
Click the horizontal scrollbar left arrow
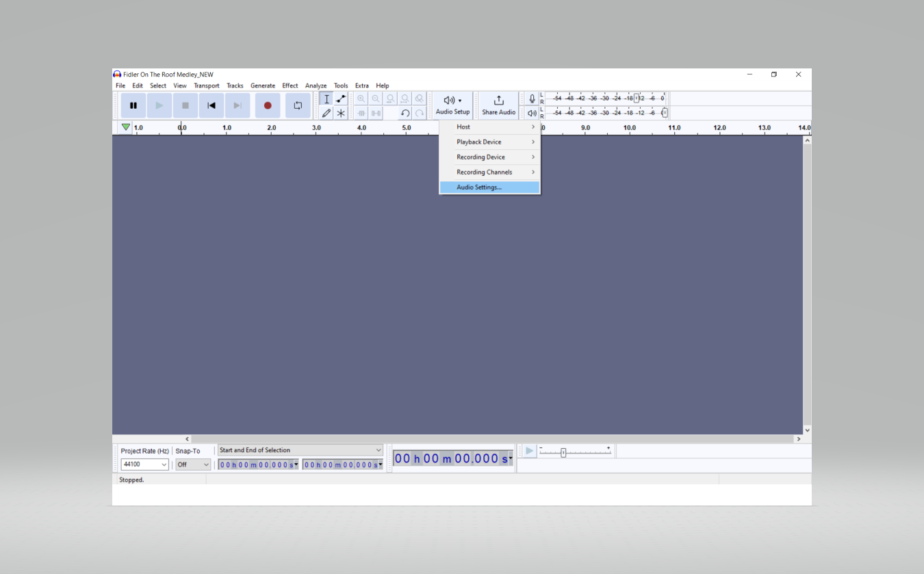pyautogui.click(x=188, y=439)
